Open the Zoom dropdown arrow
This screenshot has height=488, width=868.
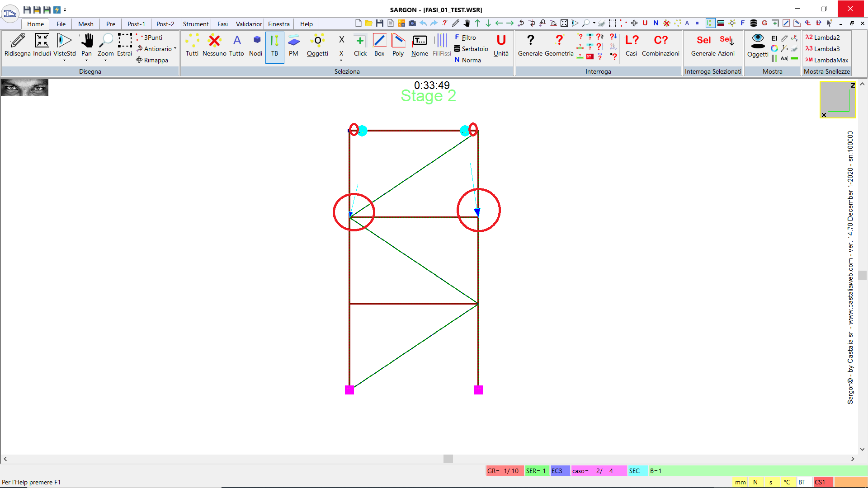tap(105, 61)
